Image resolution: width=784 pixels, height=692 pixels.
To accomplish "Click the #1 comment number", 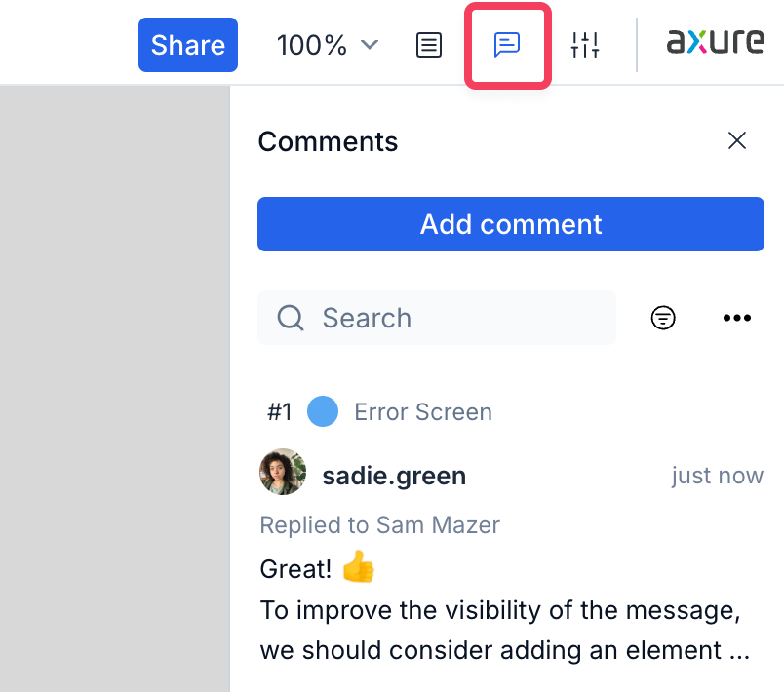I will click(x=280, y=412).
